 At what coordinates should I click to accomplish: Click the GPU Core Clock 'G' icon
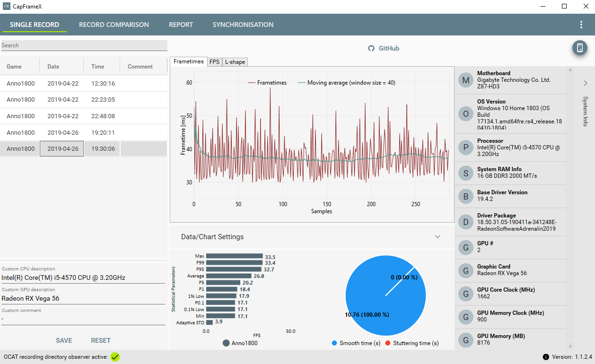click(x=466, y=294)
